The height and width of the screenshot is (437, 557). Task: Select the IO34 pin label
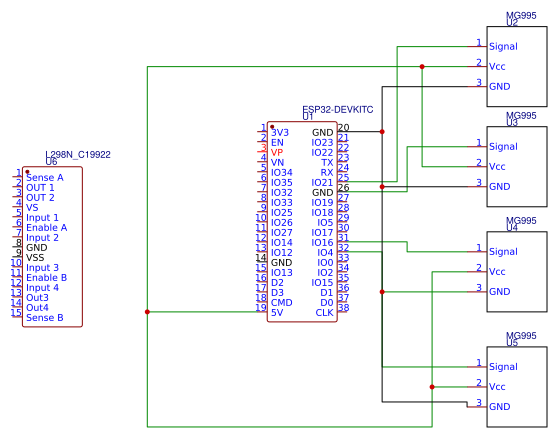tap(282, 173)
